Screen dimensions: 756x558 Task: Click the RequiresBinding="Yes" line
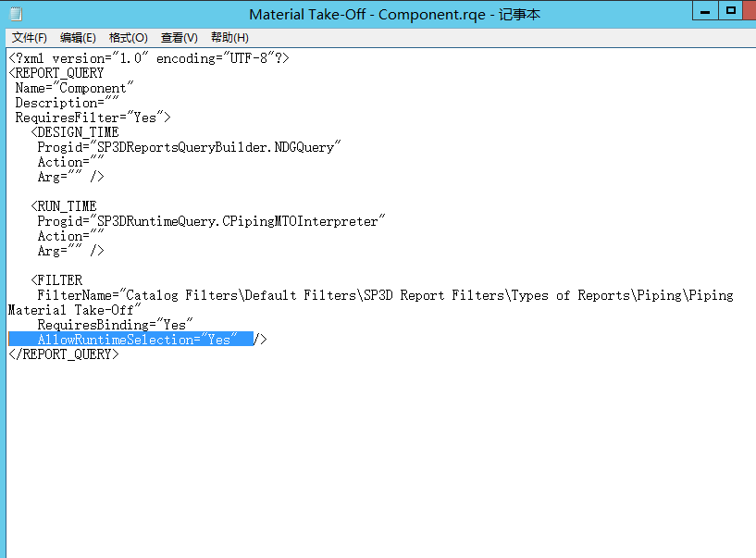(x=115, y=325)
